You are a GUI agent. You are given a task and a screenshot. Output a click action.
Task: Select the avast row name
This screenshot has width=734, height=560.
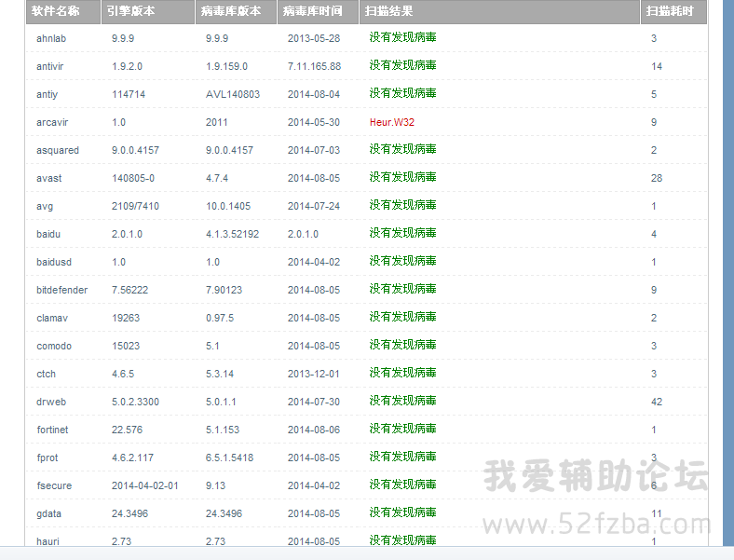click(x=48, y=178)
